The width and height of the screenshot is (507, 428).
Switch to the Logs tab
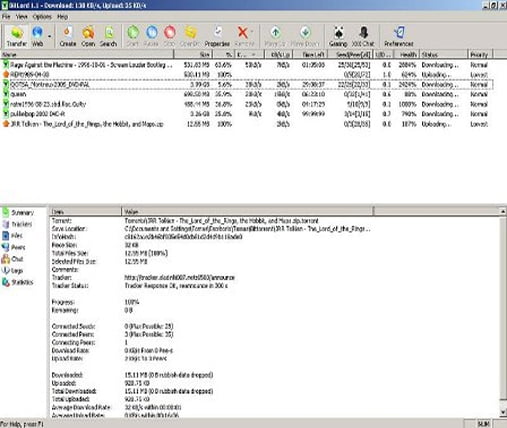[13, 271]
